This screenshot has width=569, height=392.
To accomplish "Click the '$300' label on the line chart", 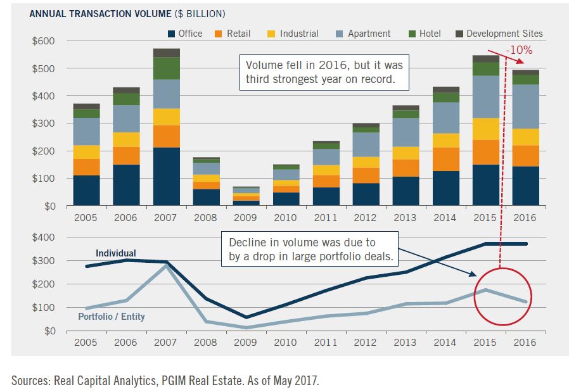I will (x=43, y=261).
